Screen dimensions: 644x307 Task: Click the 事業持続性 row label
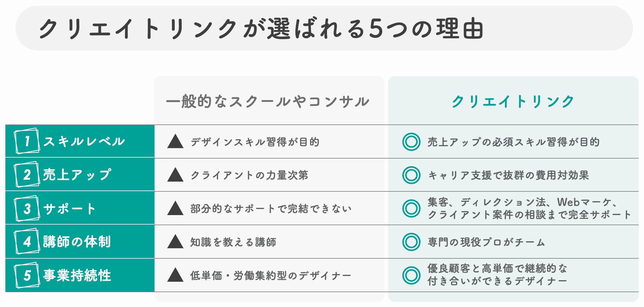[77, 275]
